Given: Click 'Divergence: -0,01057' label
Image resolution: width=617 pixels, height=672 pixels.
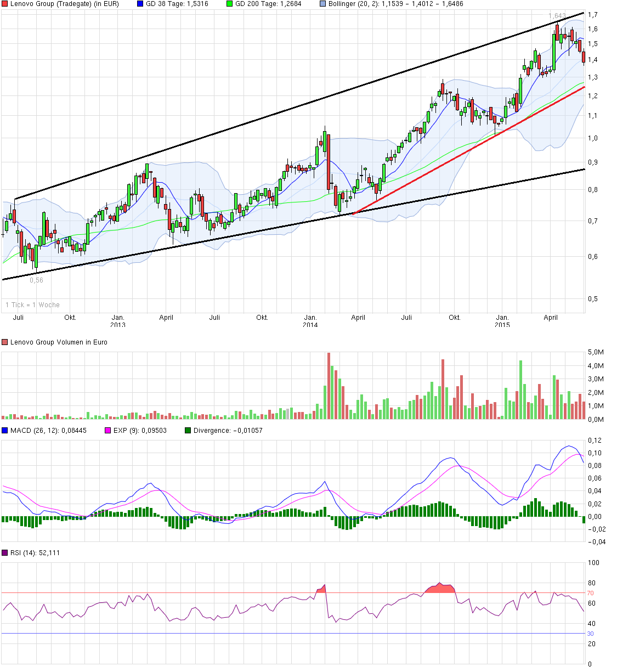Looking at the screenshot, I should pos(228,431).
